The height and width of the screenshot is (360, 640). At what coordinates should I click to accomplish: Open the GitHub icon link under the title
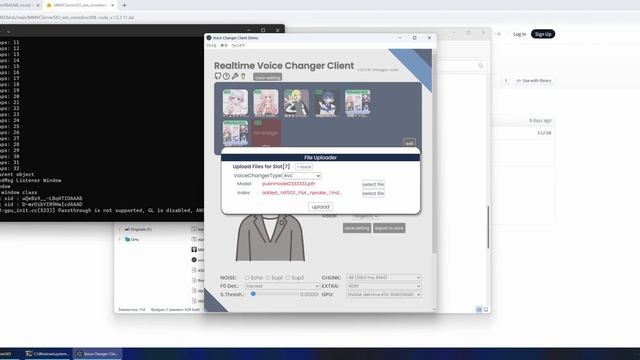pos(218,76)
